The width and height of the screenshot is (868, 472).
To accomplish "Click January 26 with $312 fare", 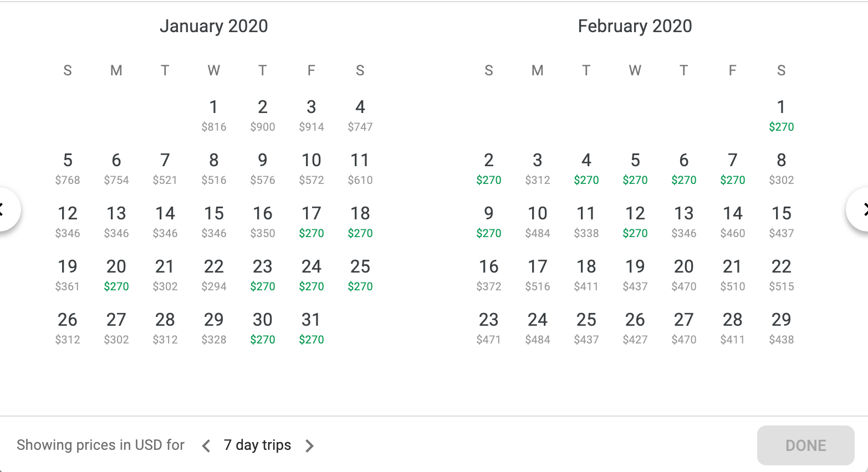I will tap(68, 327).
